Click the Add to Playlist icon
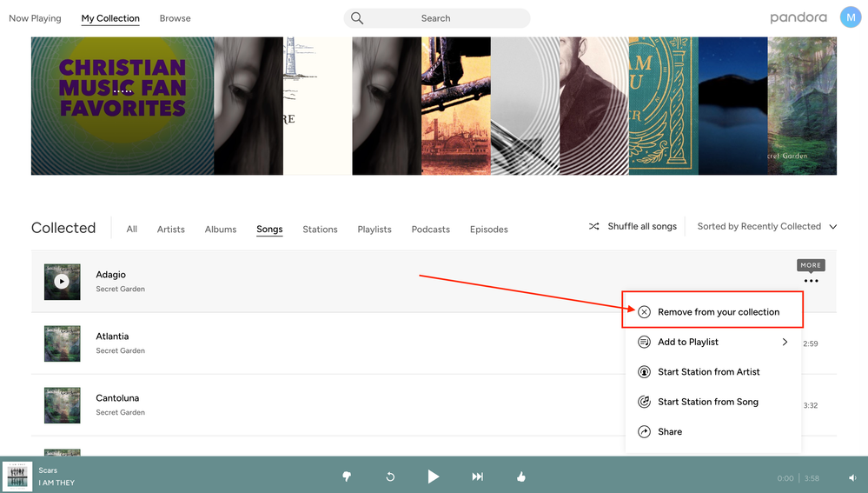This screenshot has width=868, height=493. 644,342
